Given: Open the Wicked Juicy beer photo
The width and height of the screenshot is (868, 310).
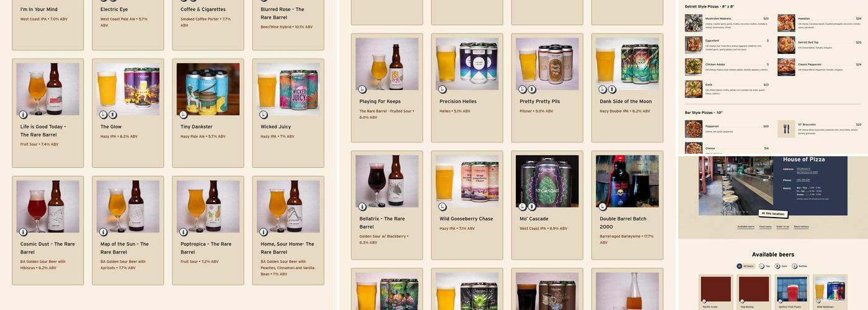Looking at the screenshot, I should tap(288, 89).
